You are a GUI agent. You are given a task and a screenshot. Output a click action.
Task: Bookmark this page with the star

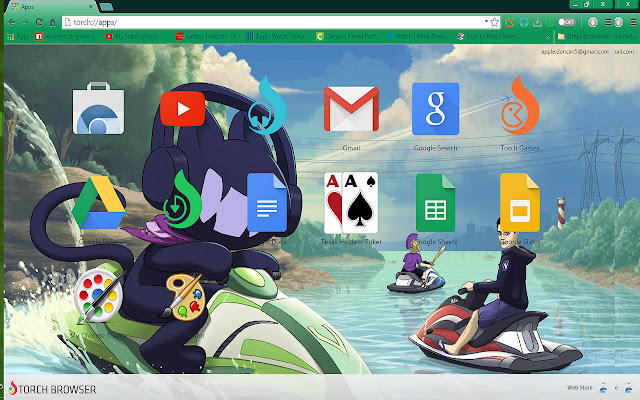(495, 22)
